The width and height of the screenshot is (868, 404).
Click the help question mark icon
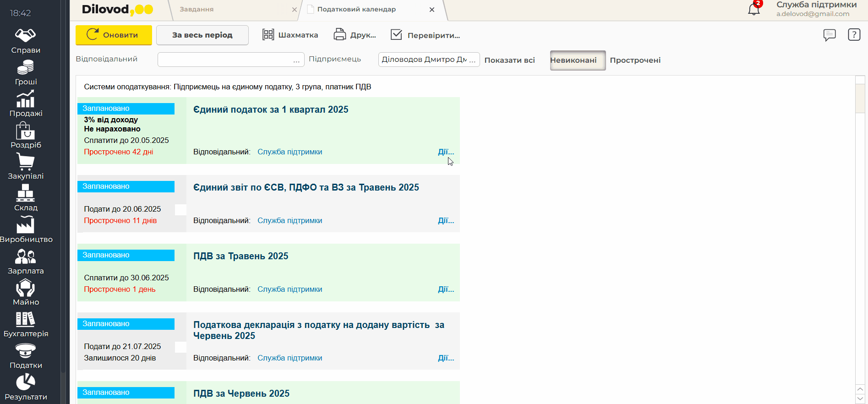pos(854,35)
